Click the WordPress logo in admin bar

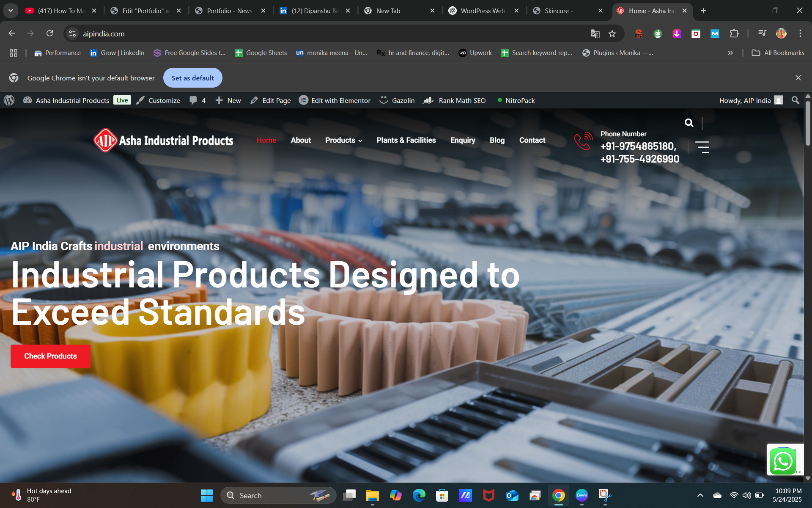(9, 100)
